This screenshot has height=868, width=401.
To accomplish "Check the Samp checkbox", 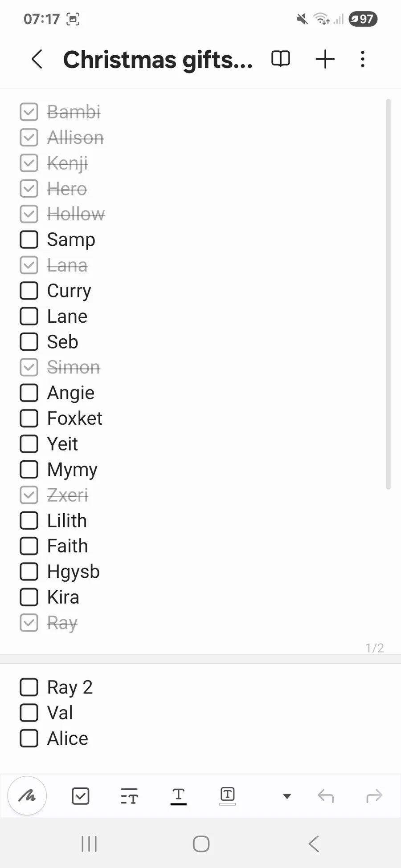I will tap(29, 239).
